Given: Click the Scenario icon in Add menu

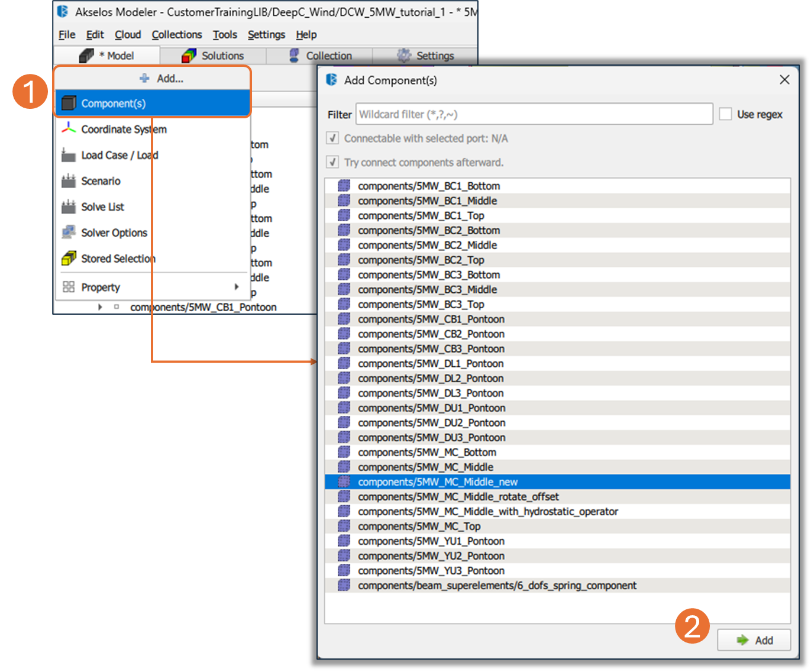Looking at the screenshot, I should pyautogui.click(x=69, y=180).
